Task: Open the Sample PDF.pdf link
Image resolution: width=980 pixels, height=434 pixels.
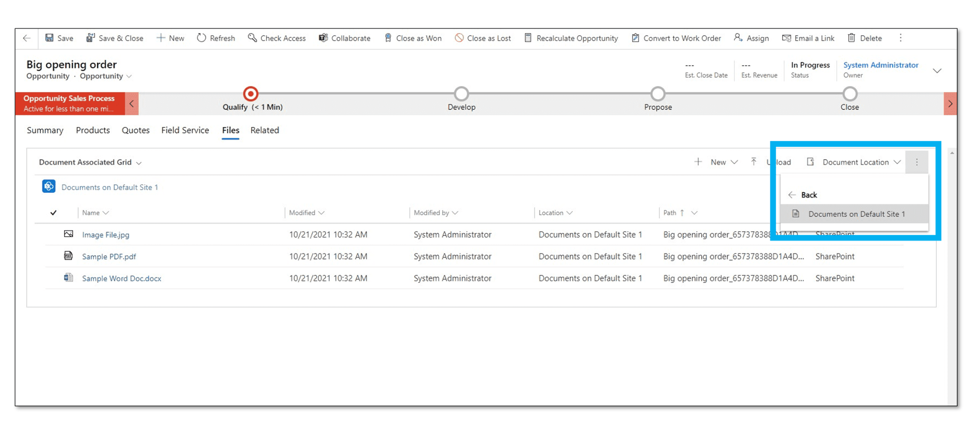Action: click(x=109, y=256)
